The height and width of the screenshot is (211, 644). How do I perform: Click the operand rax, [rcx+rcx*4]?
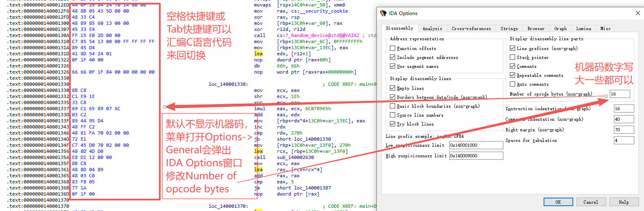pyautogui.click(x=300, y=170)
